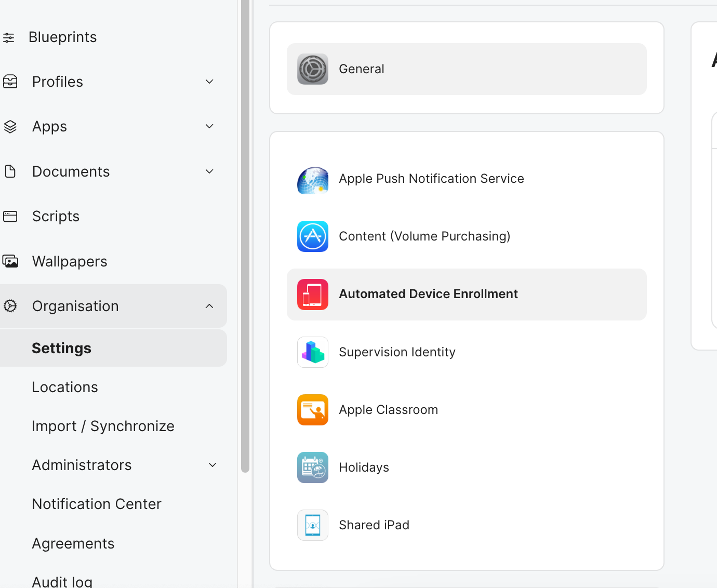
Task: Click the Apps layers icon
Action: [x=10, y=126]
